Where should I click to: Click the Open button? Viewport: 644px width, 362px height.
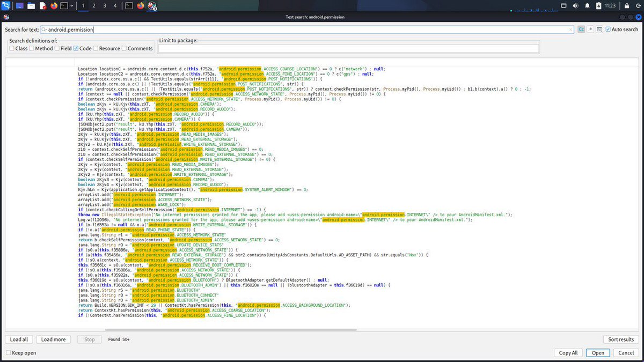pyautogui.click(x=598, y=353)
